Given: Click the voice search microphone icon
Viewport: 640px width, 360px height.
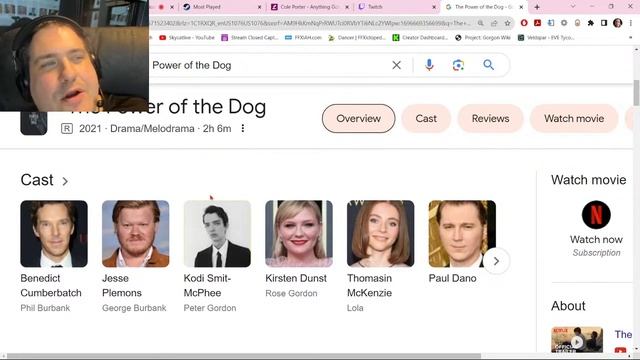Looking at the screenshot, I should click(429, 65).
